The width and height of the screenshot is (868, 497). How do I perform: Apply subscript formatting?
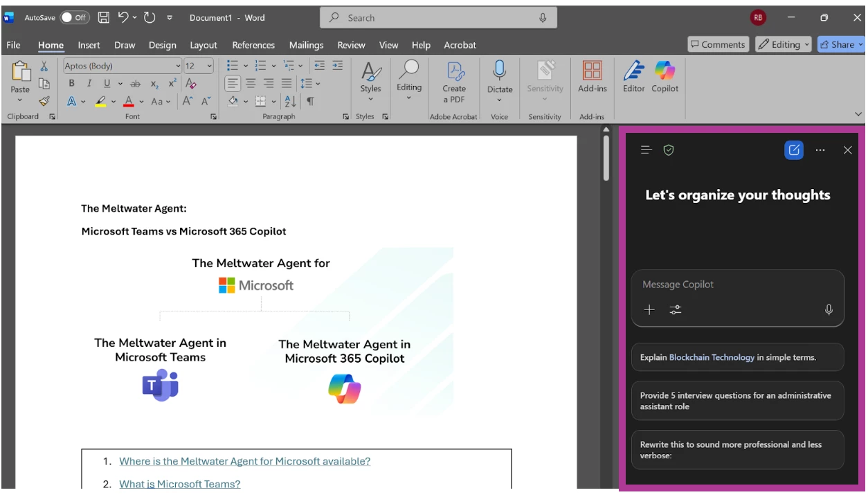pyautogui.click(x=154, y=84)
